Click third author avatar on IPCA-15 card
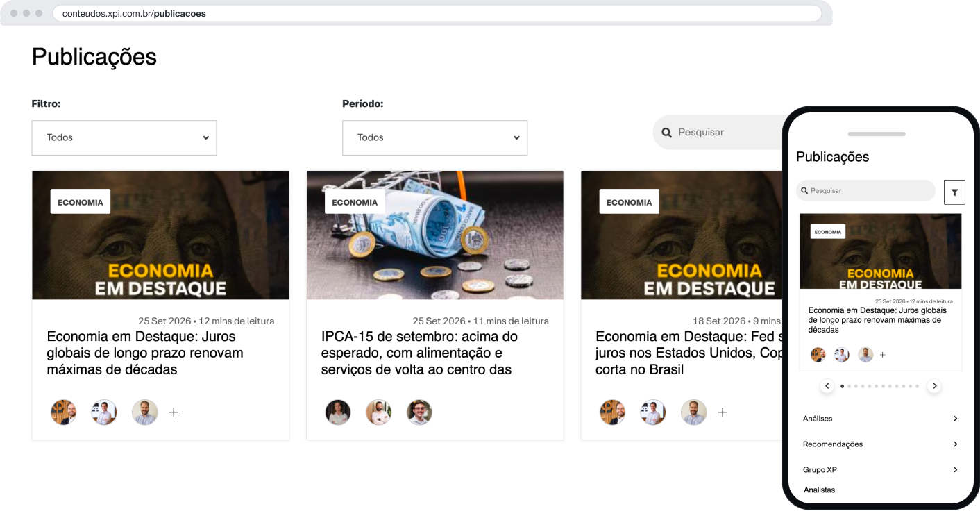The image size is (980, 518). tap(419, 412)
